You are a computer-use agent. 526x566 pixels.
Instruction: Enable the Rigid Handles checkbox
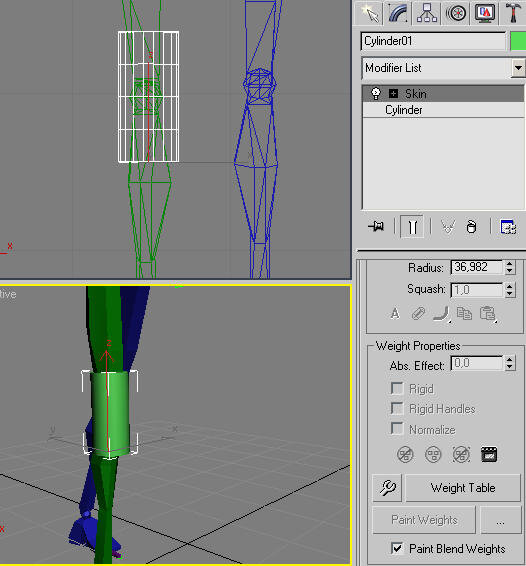click(397, 409)
